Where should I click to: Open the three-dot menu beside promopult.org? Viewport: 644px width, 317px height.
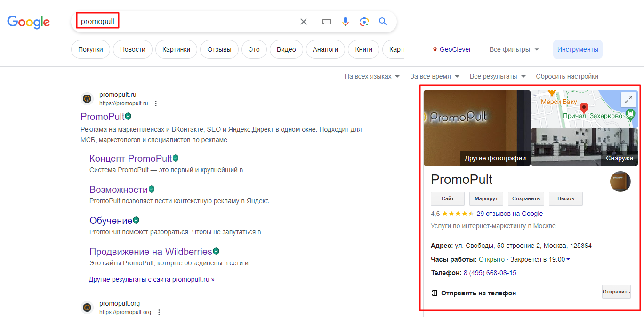coord(159,312)
